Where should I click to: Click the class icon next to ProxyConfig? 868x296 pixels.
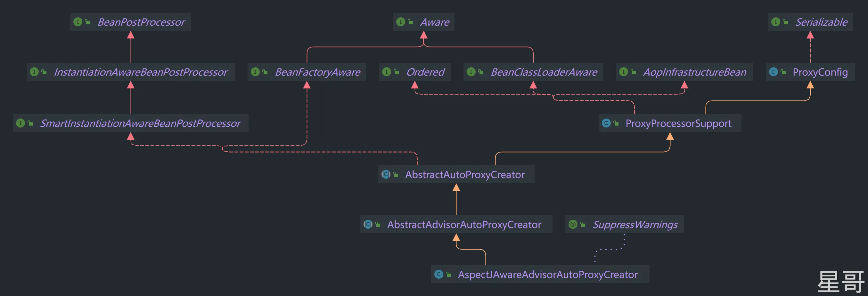click(773, 72)
